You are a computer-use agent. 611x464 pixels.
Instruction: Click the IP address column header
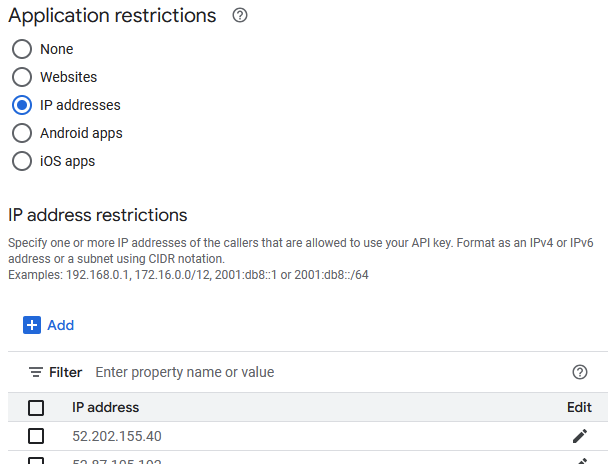(105, 407)
